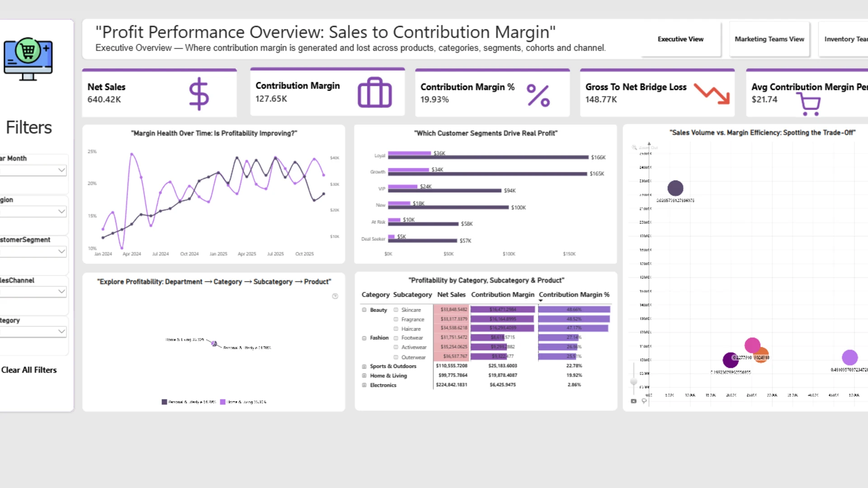
Task: Click the camera icon below the scatter chart
Action: (x=634, y=401)
